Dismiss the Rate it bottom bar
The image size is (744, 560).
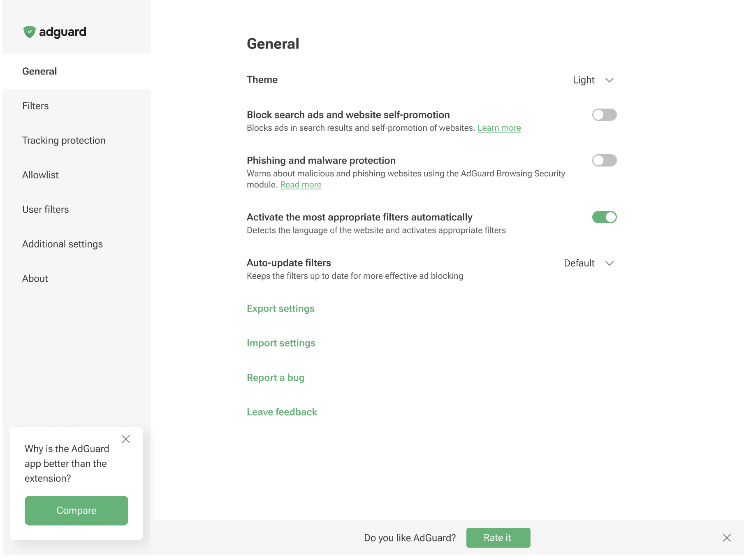[x=727, y=538]
